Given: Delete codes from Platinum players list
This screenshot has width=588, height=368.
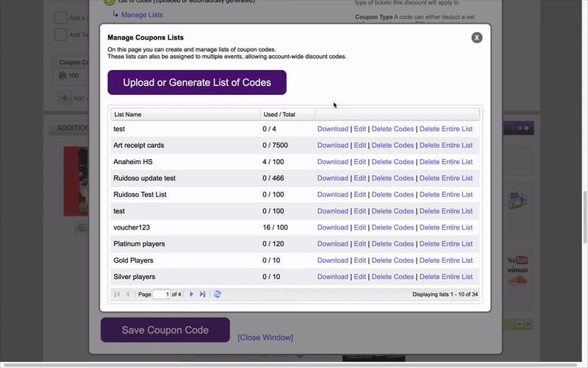Looking at the screenshot, I should coord(392,244).
